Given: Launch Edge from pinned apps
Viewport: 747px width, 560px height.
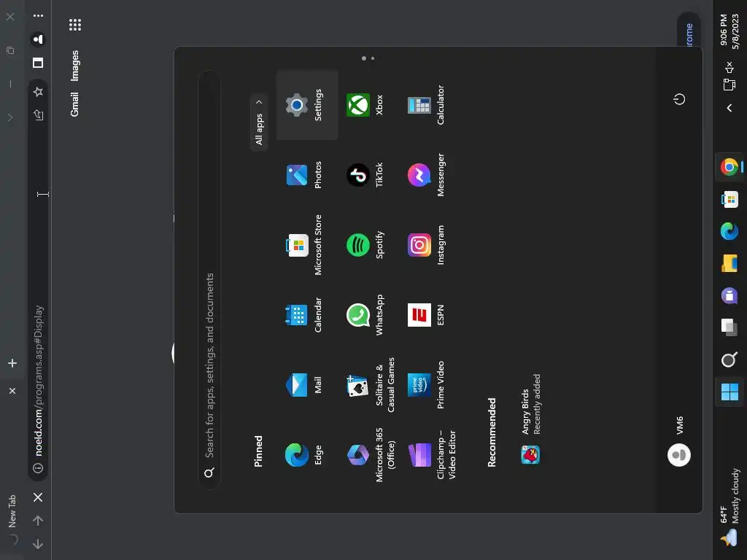Looking at the screenshot, I should tap(304, 455).
